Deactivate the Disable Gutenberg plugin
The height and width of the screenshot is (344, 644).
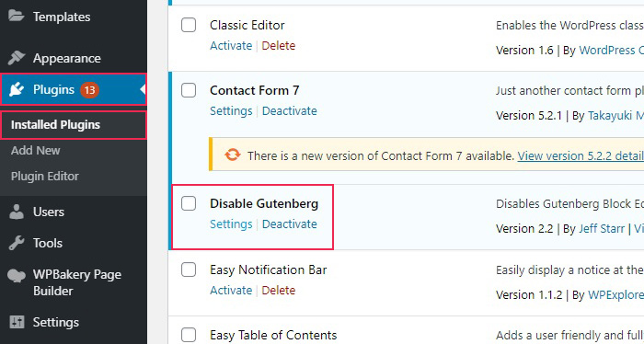[x=290, y=224]
